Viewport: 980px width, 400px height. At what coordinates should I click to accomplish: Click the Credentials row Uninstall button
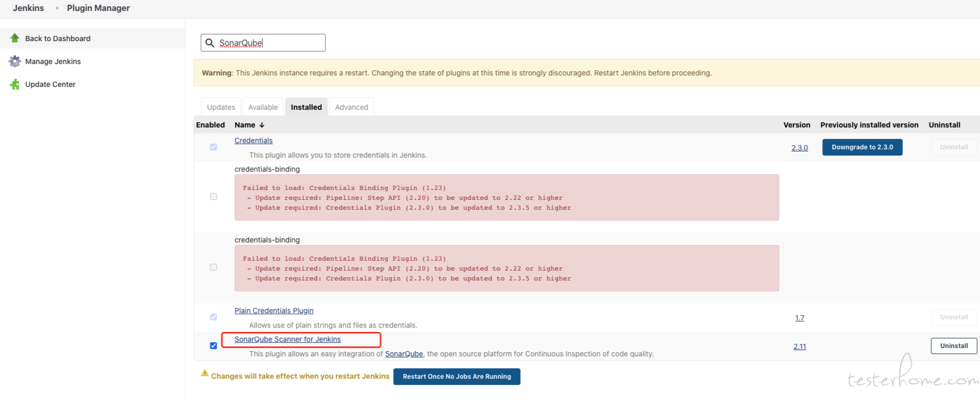pyautogui.click(x=954, y=147)
